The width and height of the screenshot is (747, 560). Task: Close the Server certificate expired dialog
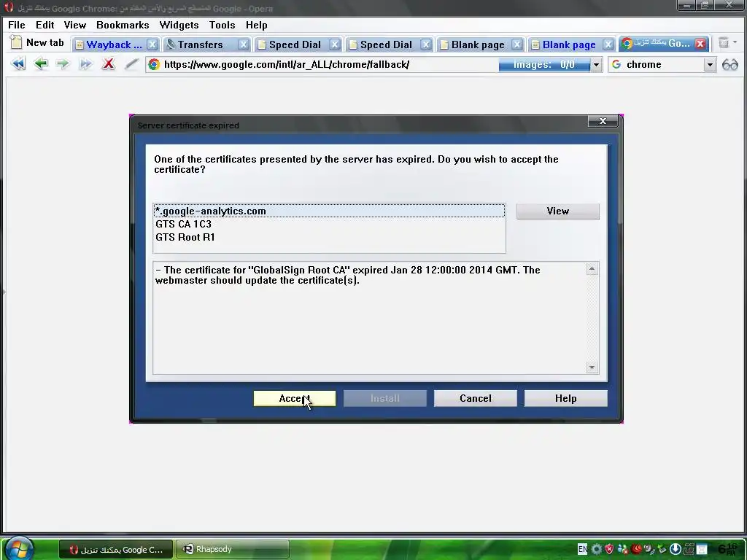[x=603, y=121]
